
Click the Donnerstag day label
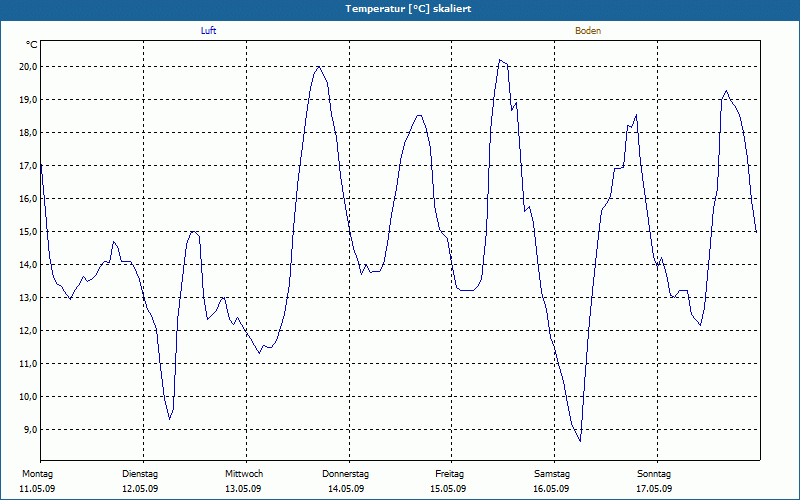click(345, 474)
